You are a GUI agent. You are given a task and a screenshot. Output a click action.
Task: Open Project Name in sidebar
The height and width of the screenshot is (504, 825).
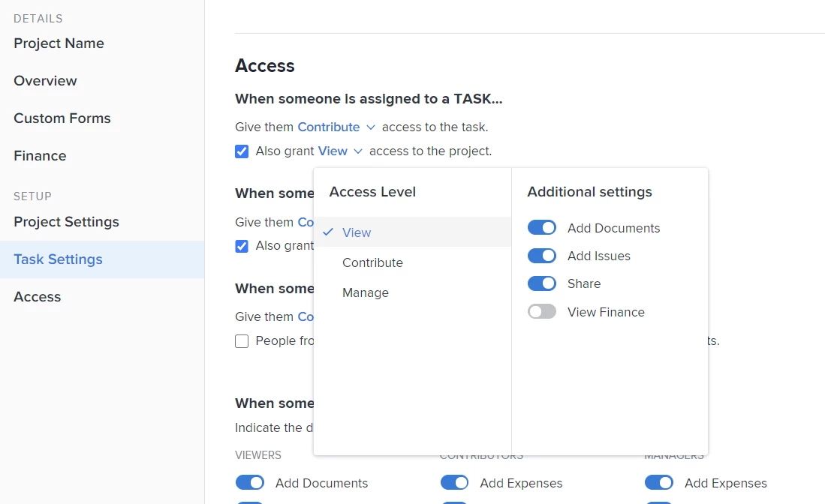(59, 43)
